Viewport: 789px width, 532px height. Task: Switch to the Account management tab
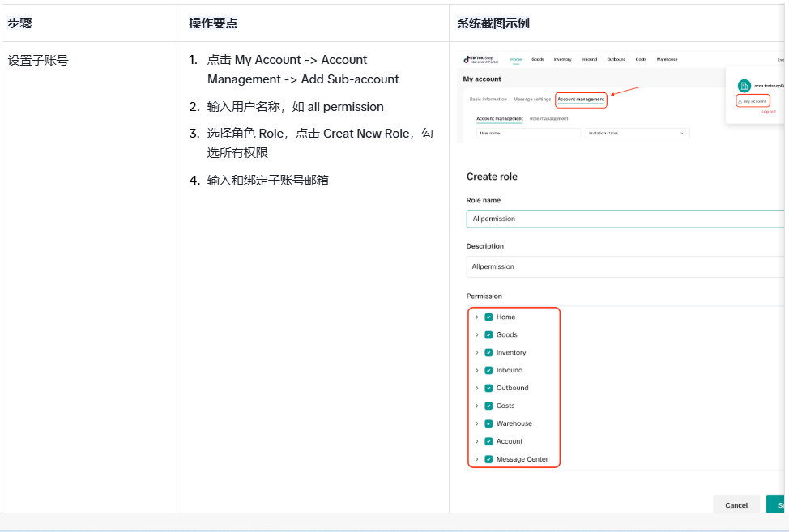pos(581,100)
